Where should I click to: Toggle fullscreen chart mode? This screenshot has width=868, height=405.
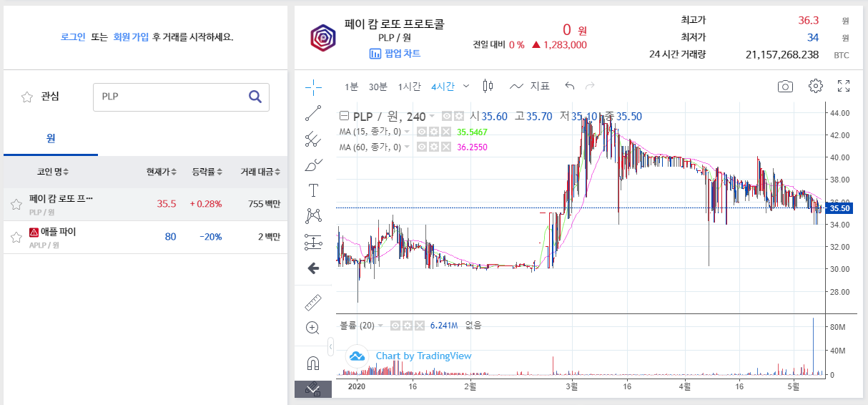point(844,86)
